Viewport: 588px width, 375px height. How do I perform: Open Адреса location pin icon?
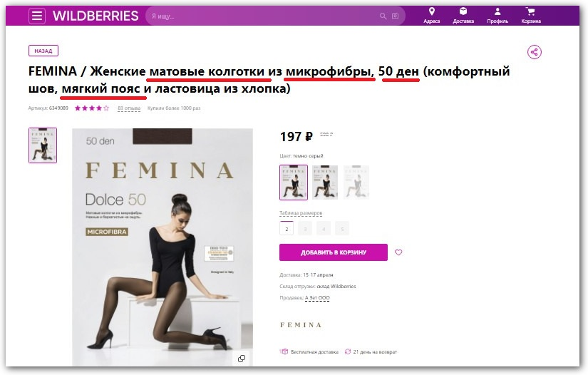click(432, 11)
